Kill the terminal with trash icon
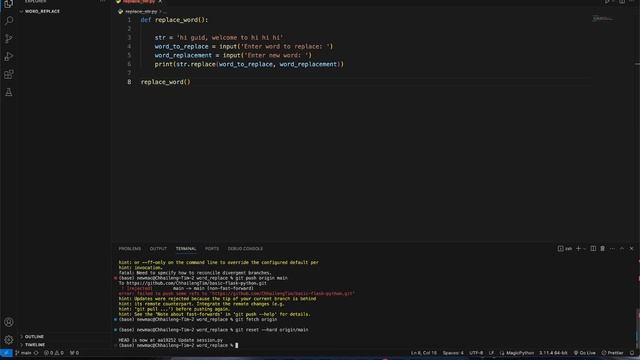Image resolution: width=640 pixels, height=360 pixels. click(602, 249)
